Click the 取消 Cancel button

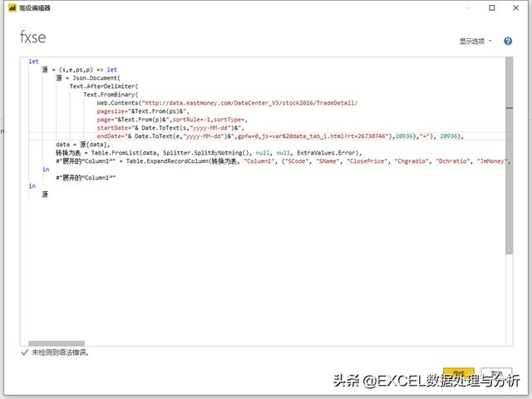click(x=496, y=373)
